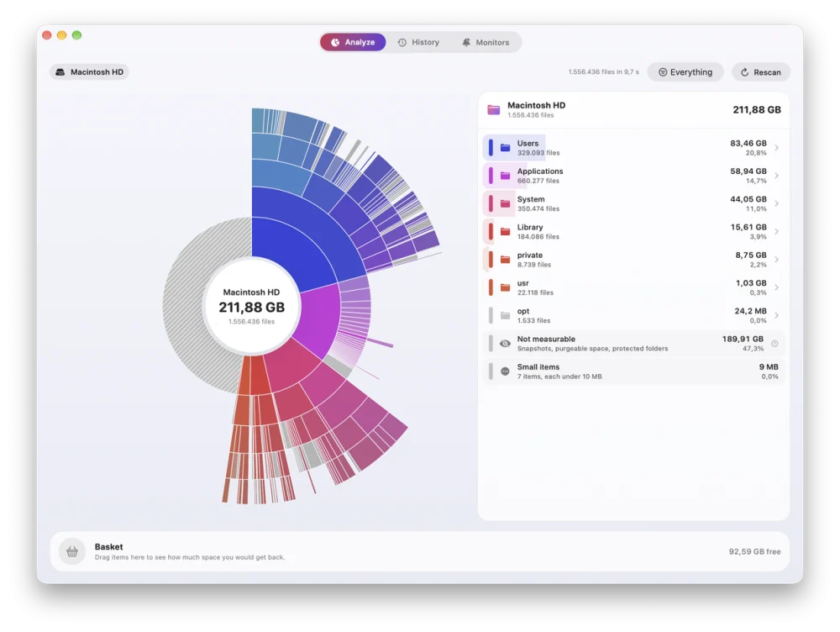Select the blue Users color bar

click(x=491, y=147)
